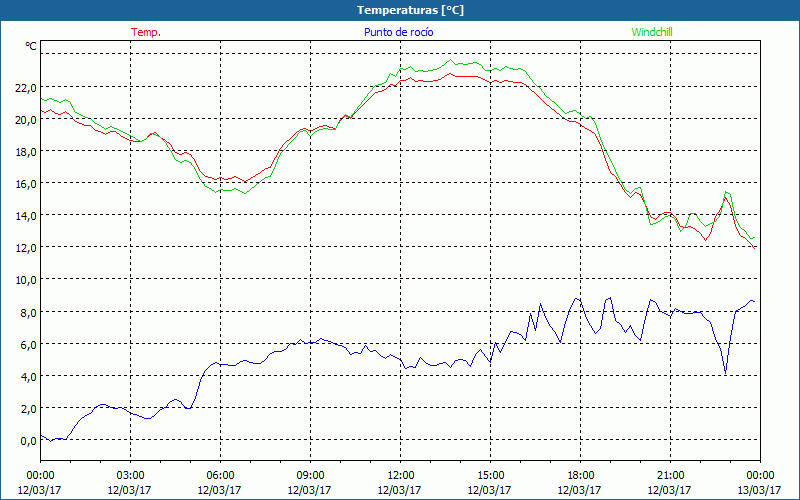The height and width of the screenshot is (500, 800).
Task: Select the green 'Windchill' legend label
Action: 652,32
